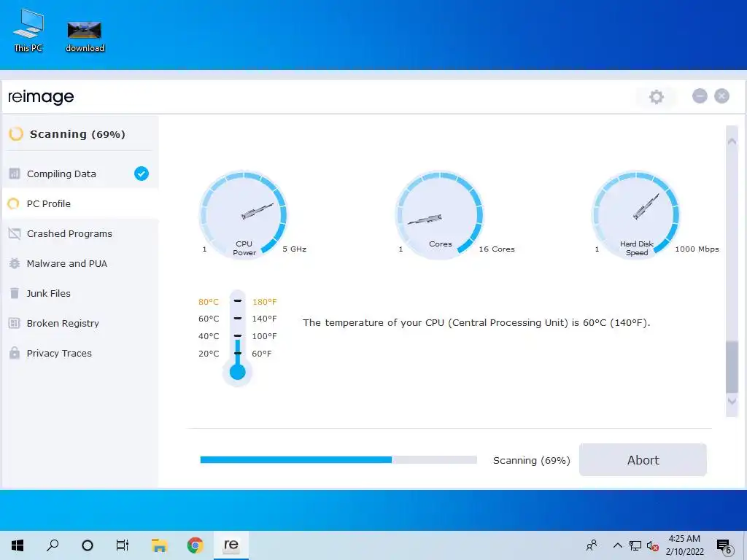This screenshot has height=560, width=747.
Task: Click the Malware and PUA bug icon
Action: pos(15,263)
